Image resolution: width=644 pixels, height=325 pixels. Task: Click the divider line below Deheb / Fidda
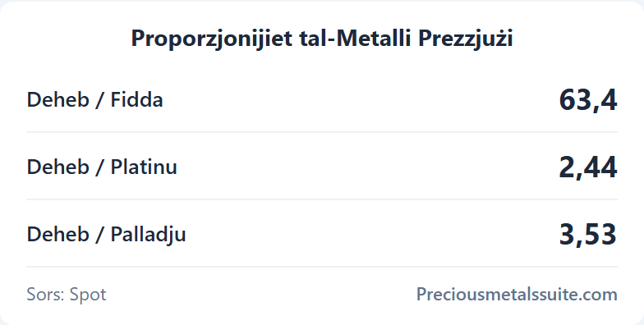click(x=322, y=132)
